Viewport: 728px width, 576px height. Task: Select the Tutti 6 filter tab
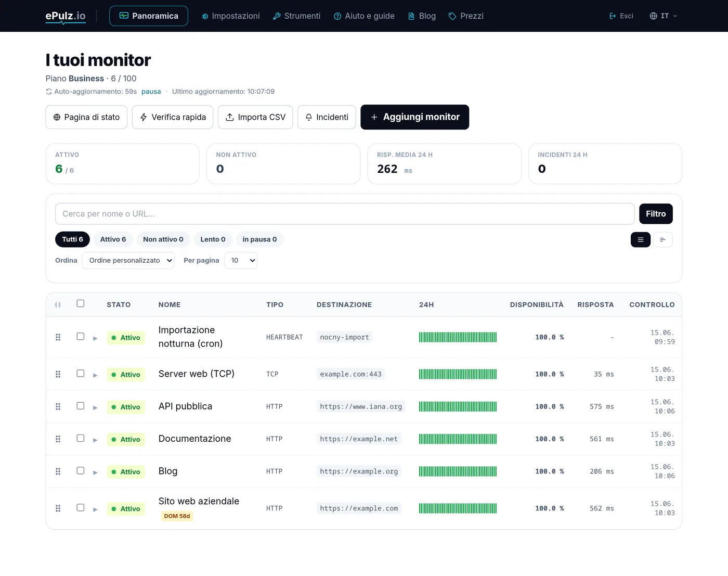click(72, 239)
